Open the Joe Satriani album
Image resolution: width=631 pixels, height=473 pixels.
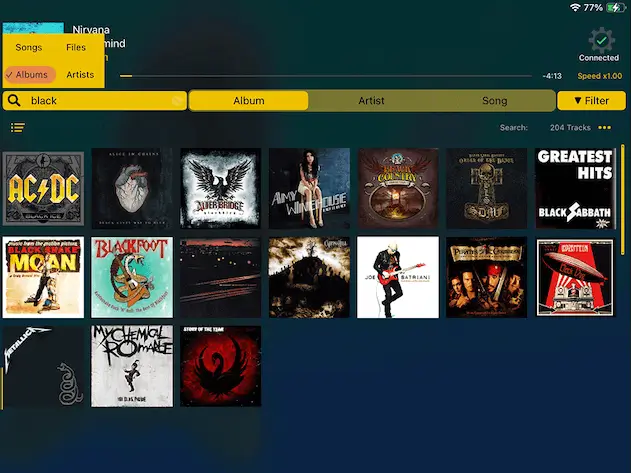point(398,277)
